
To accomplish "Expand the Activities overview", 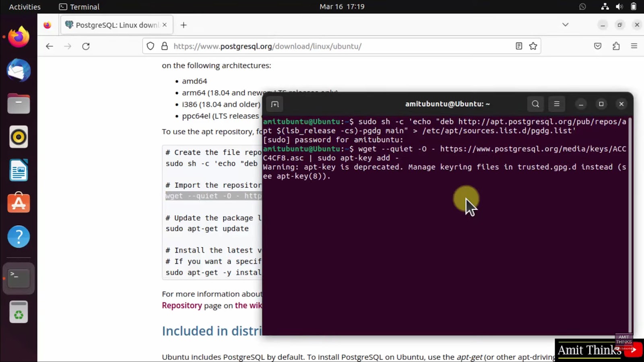I will pos(24,6).
